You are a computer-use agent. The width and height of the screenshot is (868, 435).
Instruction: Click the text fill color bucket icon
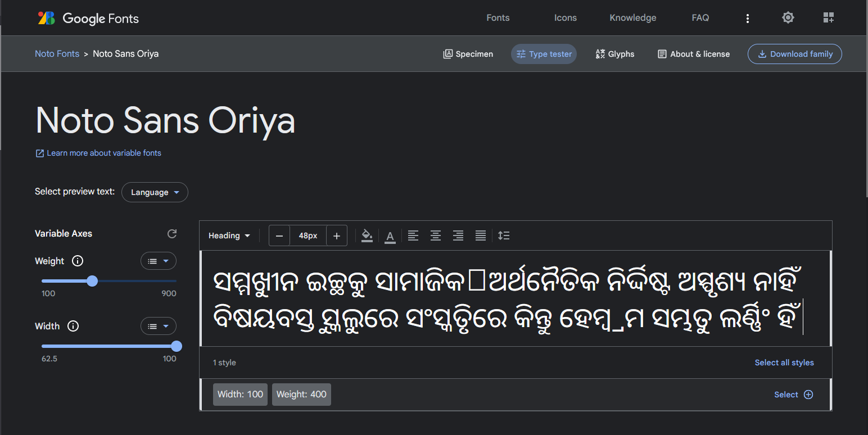coord(367,235)
